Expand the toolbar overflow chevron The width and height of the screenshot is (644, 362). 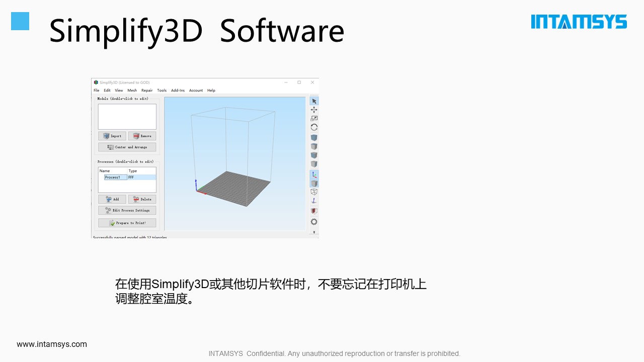314,232
